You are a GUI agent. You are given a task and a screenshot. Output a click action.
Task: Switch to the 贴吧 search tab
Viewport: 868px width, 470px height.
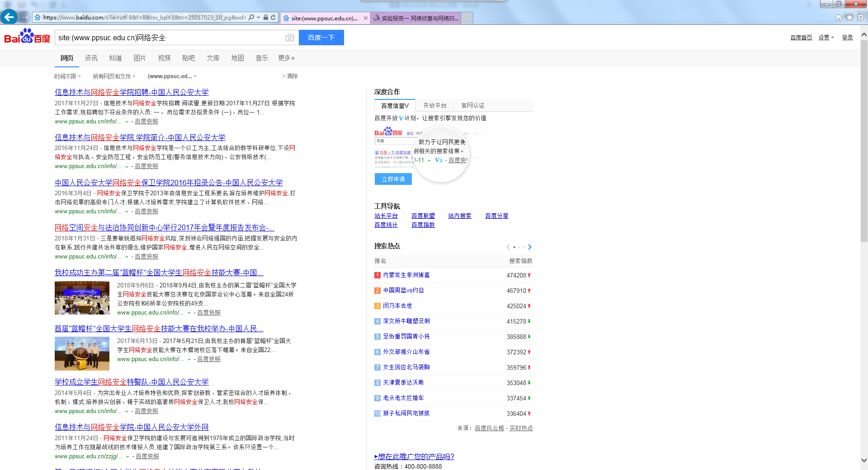tap(189, 58)
